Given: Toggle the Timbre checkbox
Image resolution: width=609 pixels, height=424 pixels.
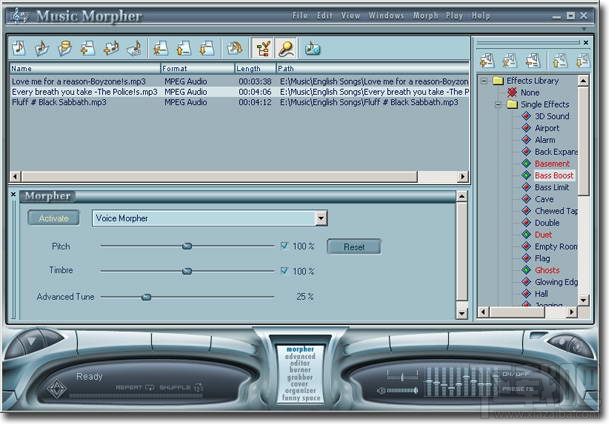Looking at the screenshot, I should point(284,270).
